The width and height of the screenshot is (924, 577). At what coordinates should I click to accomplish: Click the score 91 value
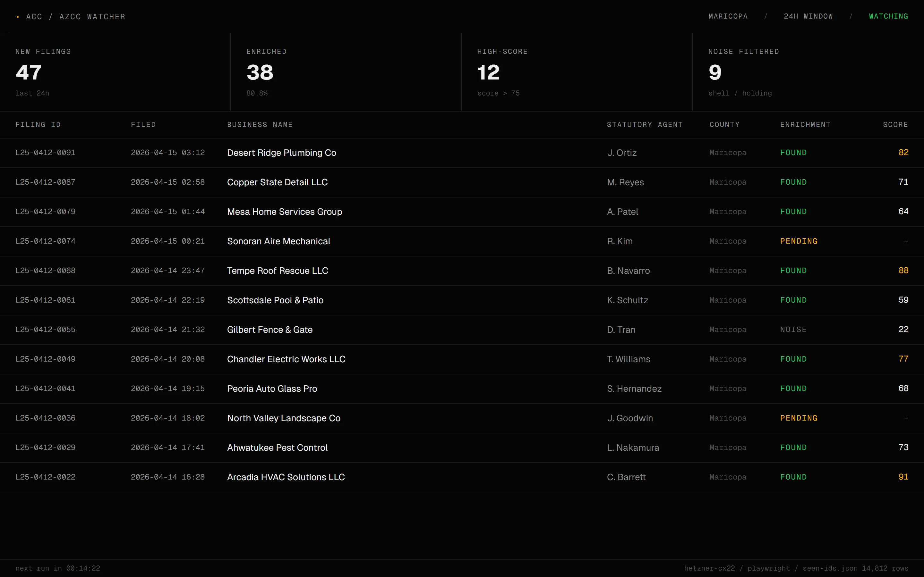[x=903, y=477]
